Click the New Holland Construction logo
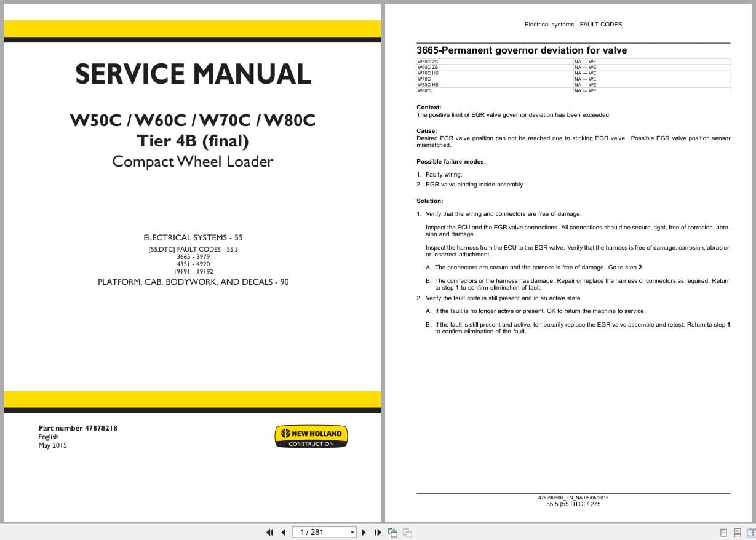Viewport: 756px width, 540px height. tap(311, 436)
